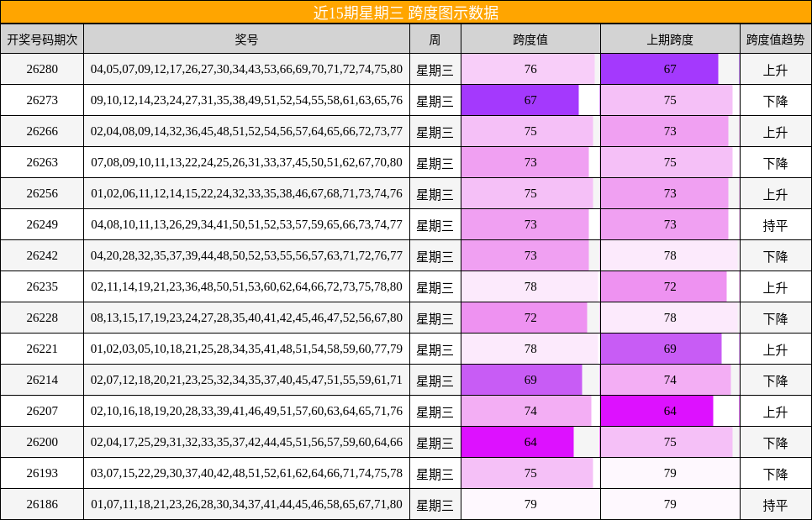Click issue number 26249
The image size is (812, 520).
(x=42, y=224)
